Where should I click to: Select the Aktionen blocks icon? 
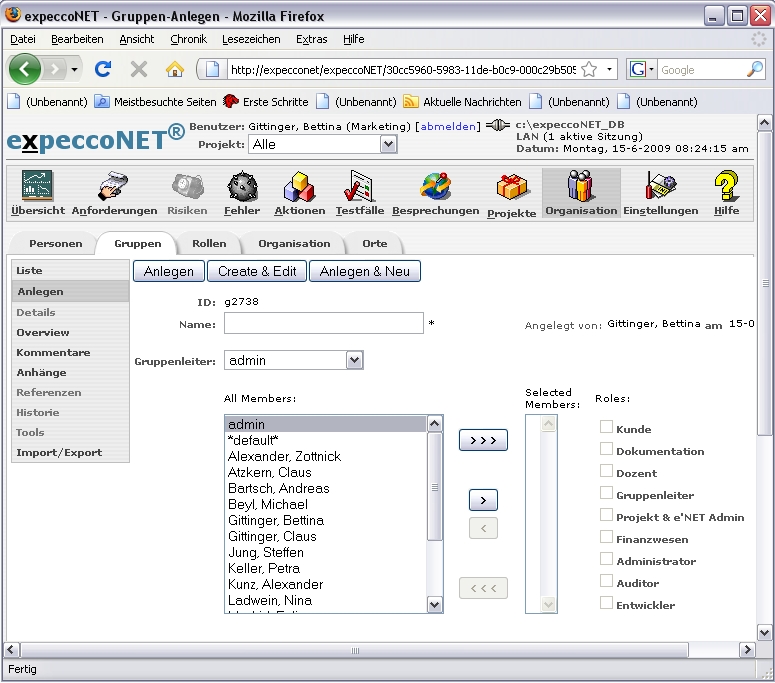(300, 187)
